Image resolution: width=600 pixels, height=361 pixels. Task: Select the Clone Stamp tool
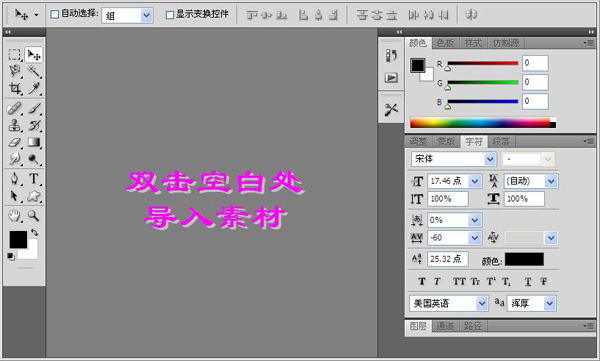pos(15,125)
